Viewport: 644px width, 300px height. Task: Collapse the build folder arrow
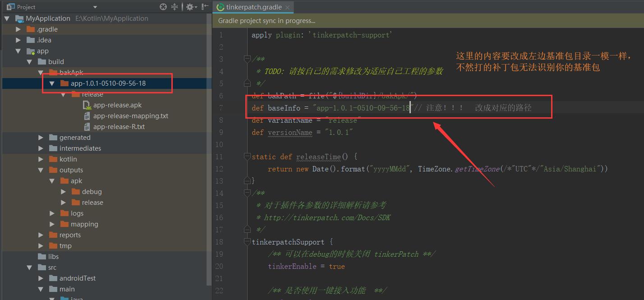click(29, 62)
